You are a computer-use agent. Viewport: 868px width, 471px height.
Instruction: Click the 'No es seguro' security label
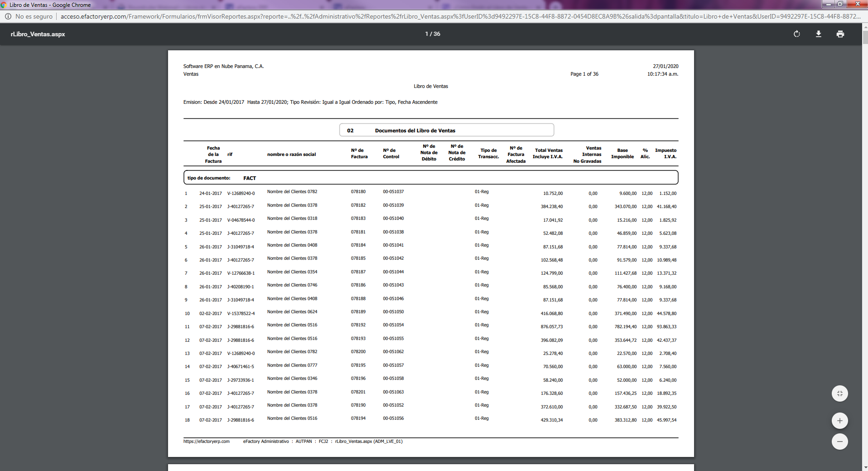click(x=34, y=16)
